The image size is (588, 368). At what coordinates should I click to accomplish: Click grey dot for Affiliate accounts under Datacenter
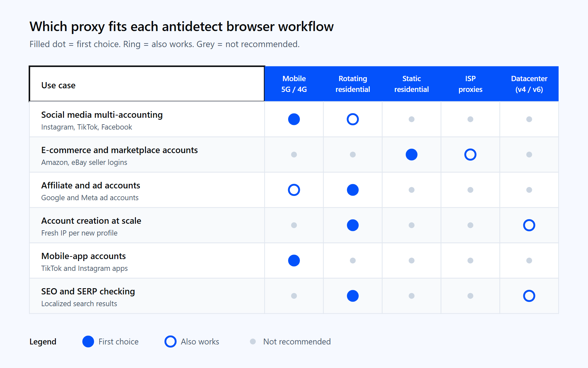pyautogui.click(x=529, y=190)
